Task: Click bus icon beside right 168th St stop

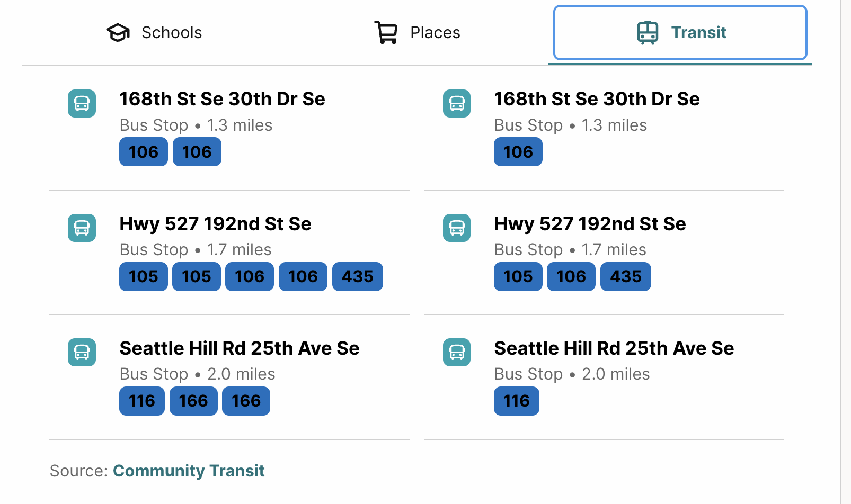Action: tap(457, 103)
